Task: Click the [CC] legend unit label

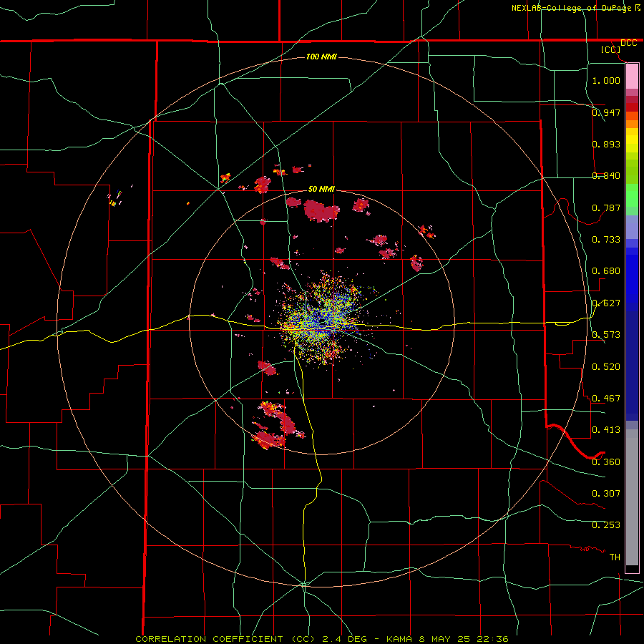Action: pyautogui.click(x=611, y=49)
